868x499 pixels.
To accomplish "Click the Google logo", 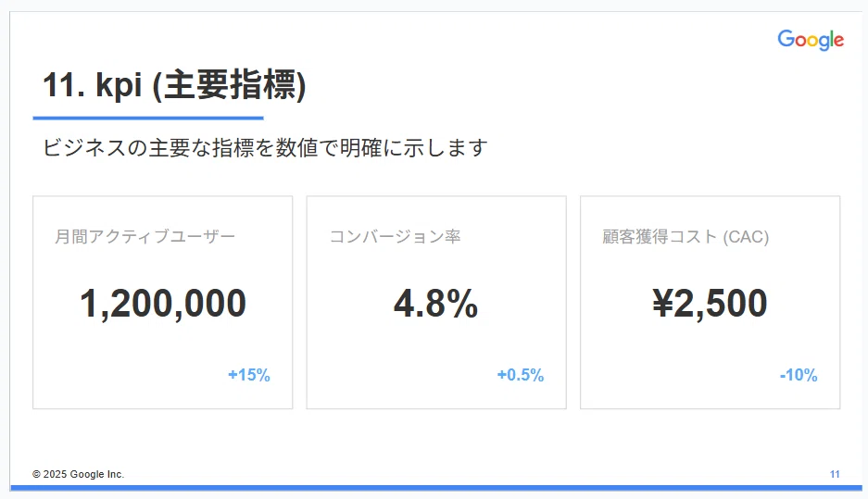I will 811,40.
